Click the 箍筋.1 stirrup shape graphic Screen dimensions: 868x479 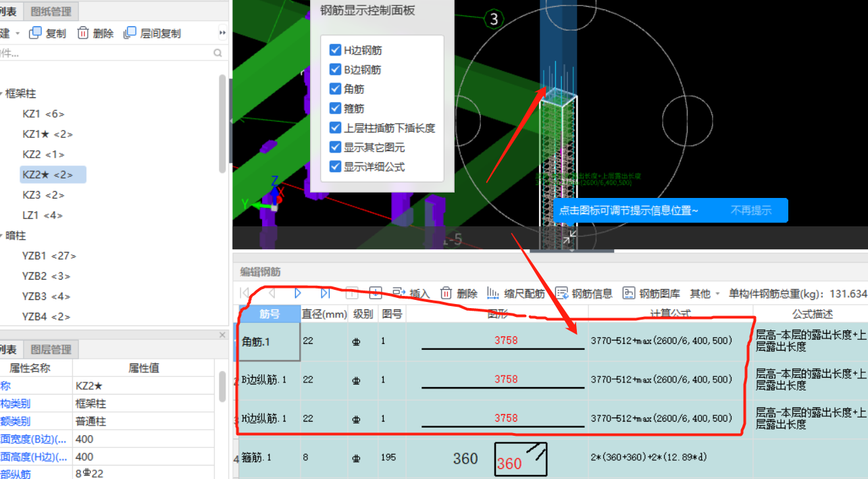(520, 459)
